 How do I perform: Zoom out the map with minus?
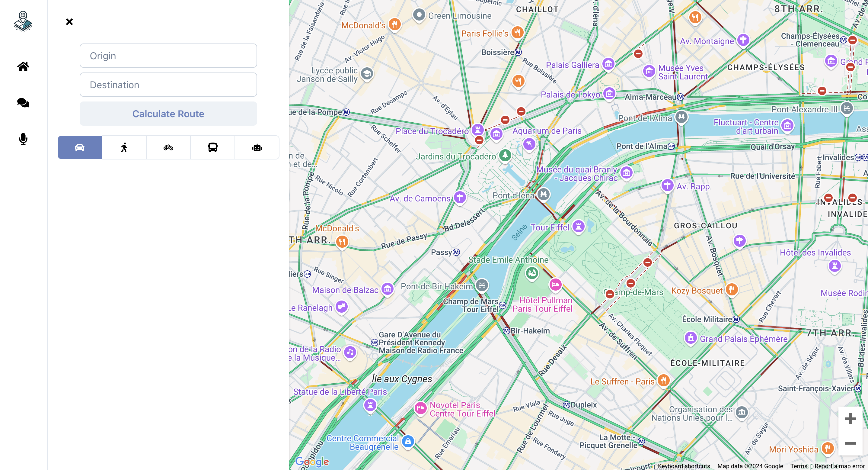click(x=850, y=443)
